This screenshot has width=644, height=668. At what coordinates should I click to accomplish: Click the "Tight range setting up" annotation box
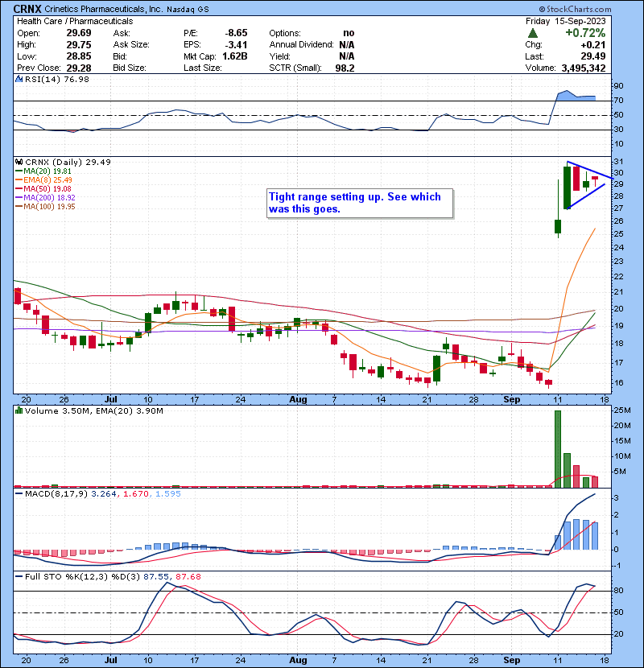tap(360, 203)
